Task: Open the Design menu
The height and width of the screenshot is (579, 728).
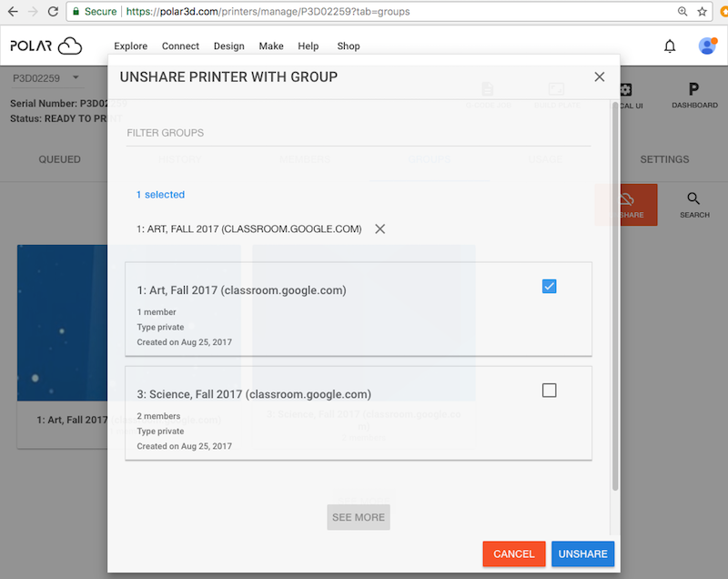Action: click(x=229, y=46)
